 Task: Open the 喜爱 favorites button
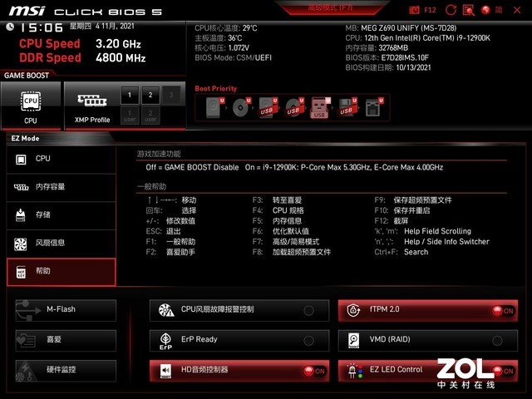coord(66,340)
